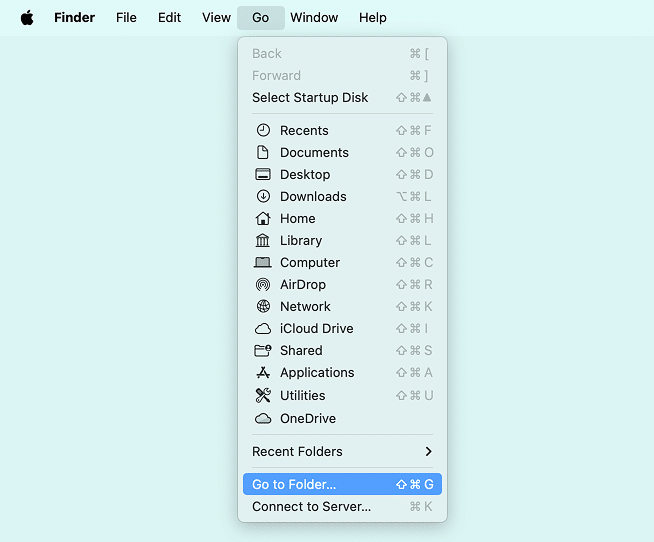The height and width of the screenshot is (542, 654).
Task: Select the AirDrop label
Action: pyautogui.click(x=303, y=285)
